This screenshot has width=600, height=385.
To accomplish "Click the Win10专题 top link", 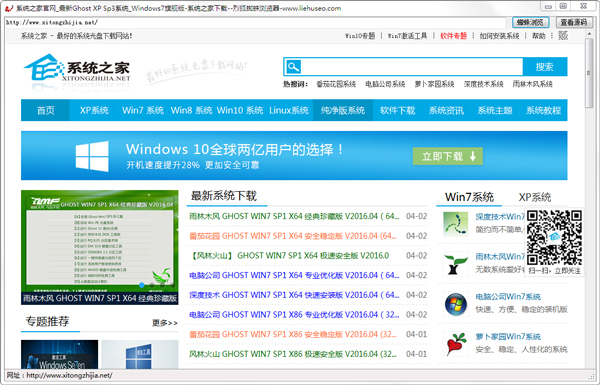I will click(360, 36).
